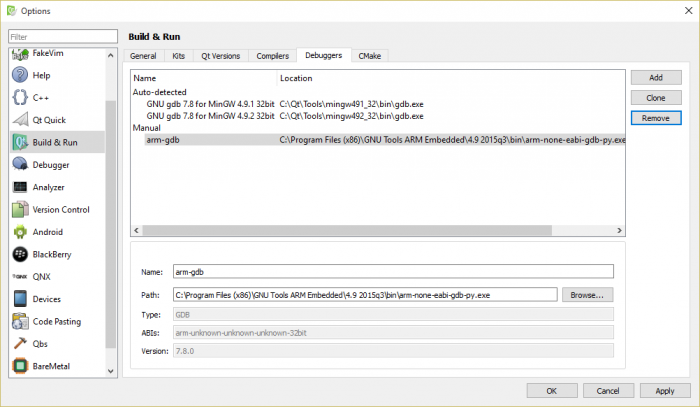
Task: Select GNU gdb 7.8 for MinGW 4.9.1 32bit
Action: (x=210, y=104)
